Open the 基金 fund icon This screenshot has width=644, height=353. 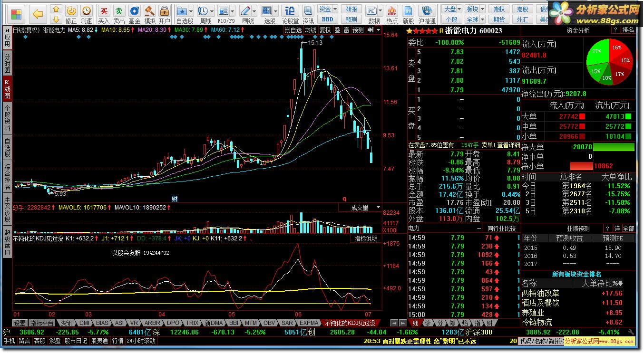point(135,14)
